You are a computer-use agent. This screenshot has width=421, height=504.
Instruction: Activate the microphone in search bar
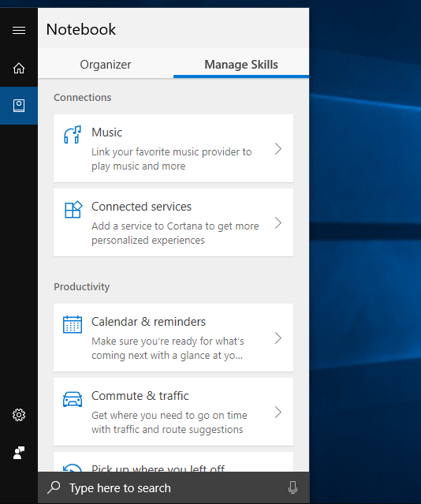(292, 487)
